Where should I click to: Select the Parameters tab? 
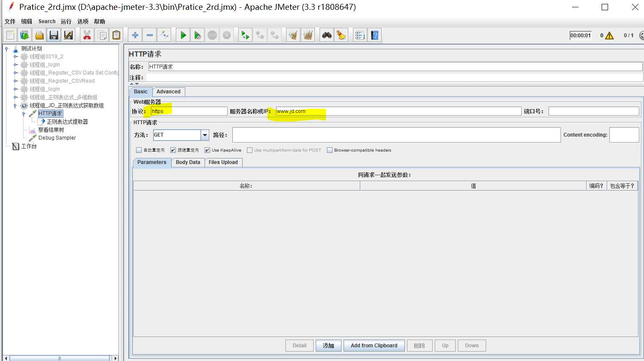point(152,162)
